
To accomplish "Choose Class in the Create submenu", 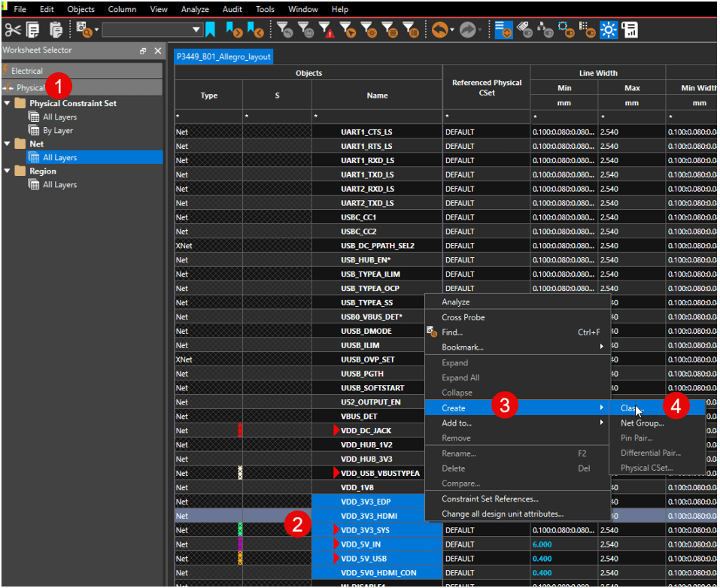I will [x=657, y=408].
